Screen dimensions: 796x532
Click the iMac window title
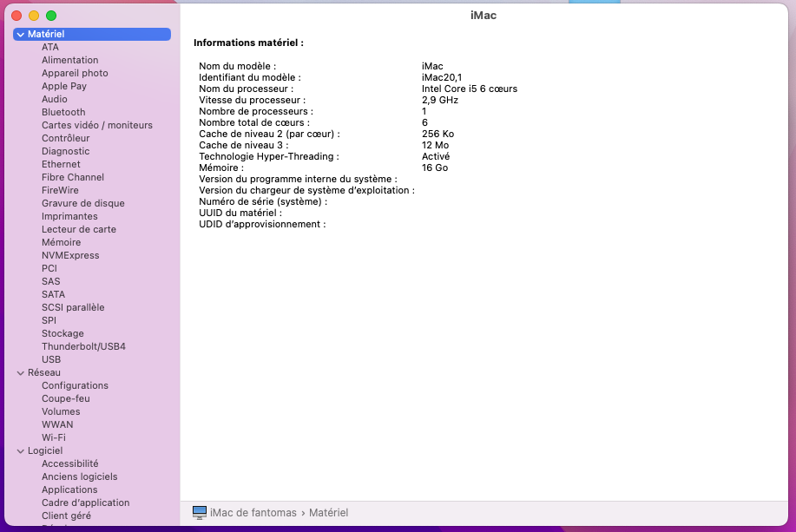(484, 16)
